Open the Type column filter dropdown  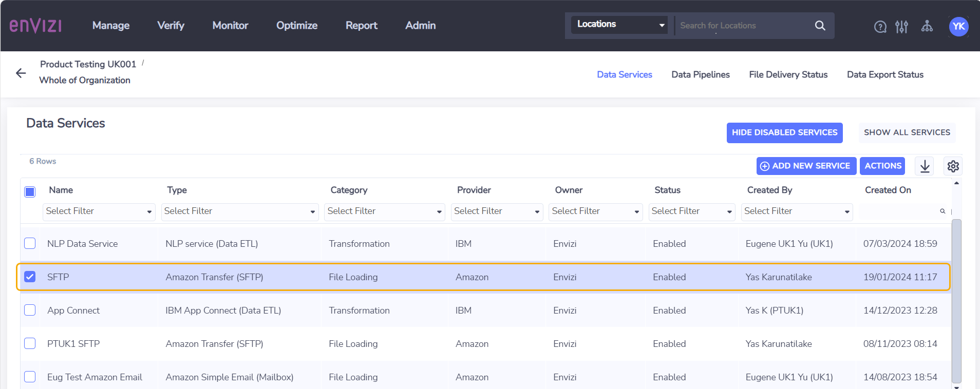coord(240,211)
